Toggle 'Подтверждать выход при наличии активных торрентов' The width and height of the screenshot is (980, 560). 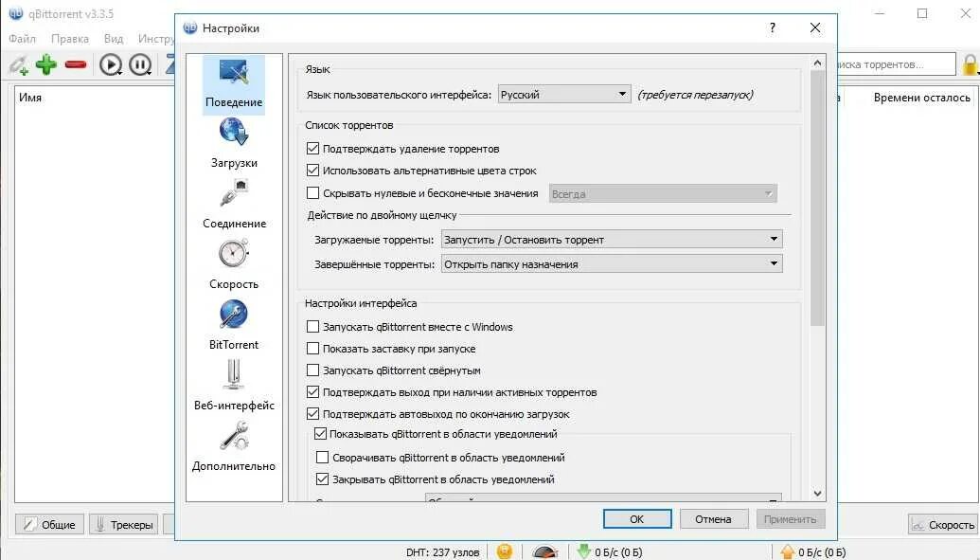[313, 392]
